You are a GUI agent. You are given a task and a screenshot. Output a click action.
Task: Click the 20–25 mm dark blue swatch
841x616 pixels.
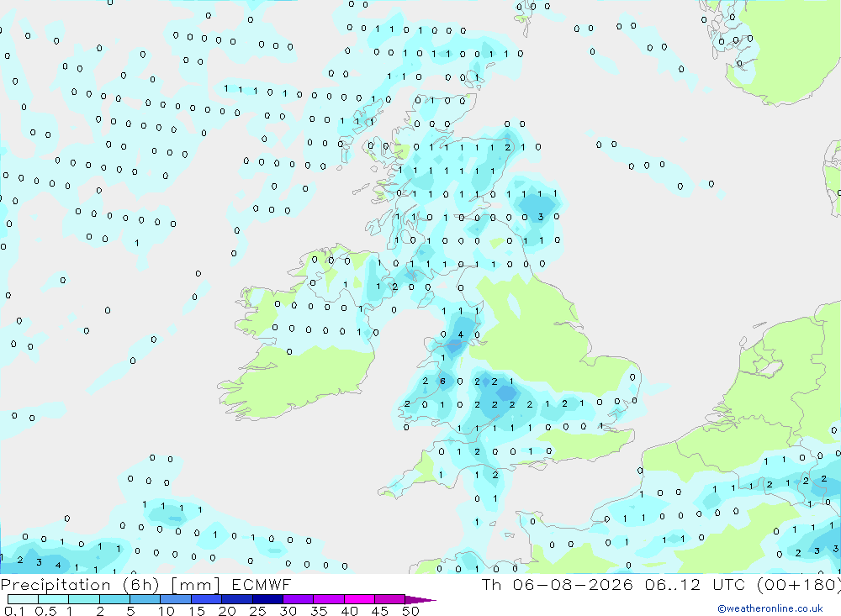(237, 599)
